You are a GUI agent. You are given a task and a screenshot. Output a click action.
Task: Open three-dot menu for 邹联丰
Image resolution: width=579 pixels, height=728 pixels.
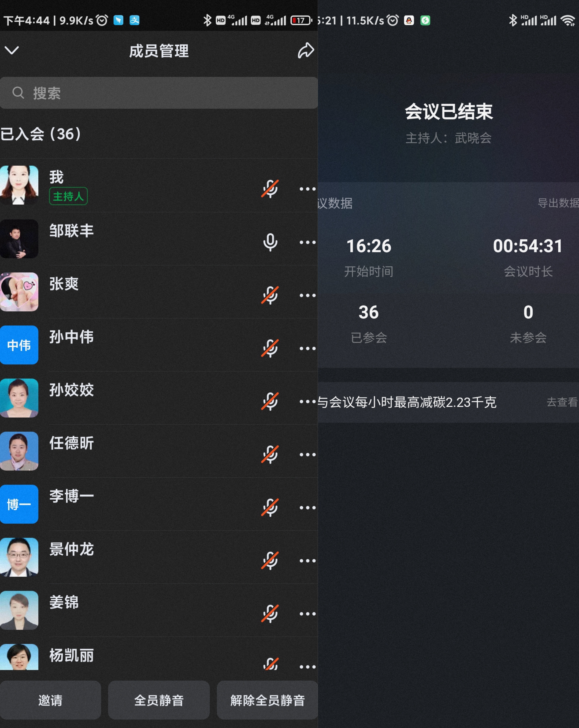(307, 242)
